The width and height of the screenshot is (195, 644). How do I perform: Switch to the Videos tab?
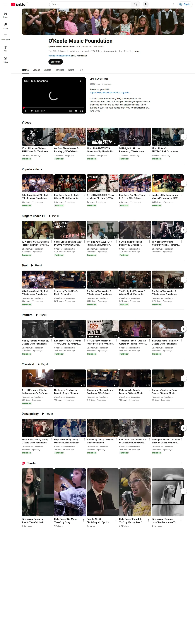36,70
